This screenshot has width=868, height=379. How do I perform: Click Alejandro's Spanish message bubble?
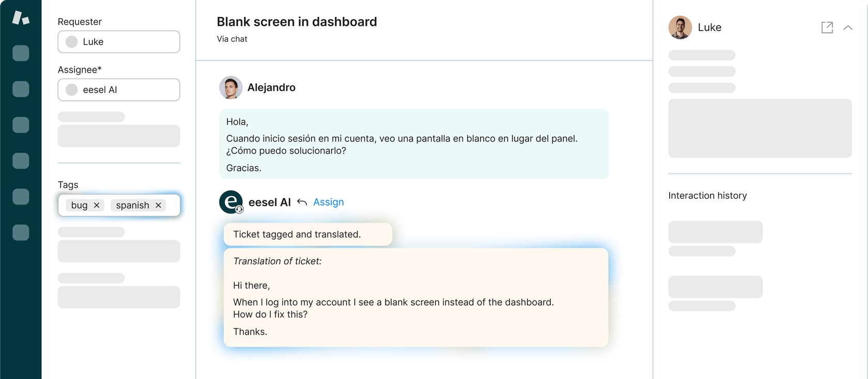(x=413, y=144)
